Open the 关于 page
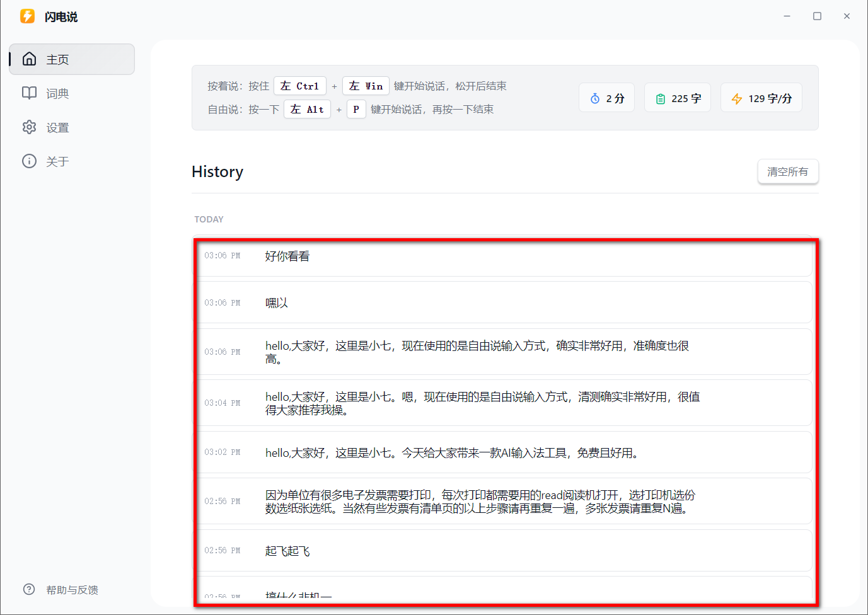Screen dimensions: 868x615 [x=57, y=161]
